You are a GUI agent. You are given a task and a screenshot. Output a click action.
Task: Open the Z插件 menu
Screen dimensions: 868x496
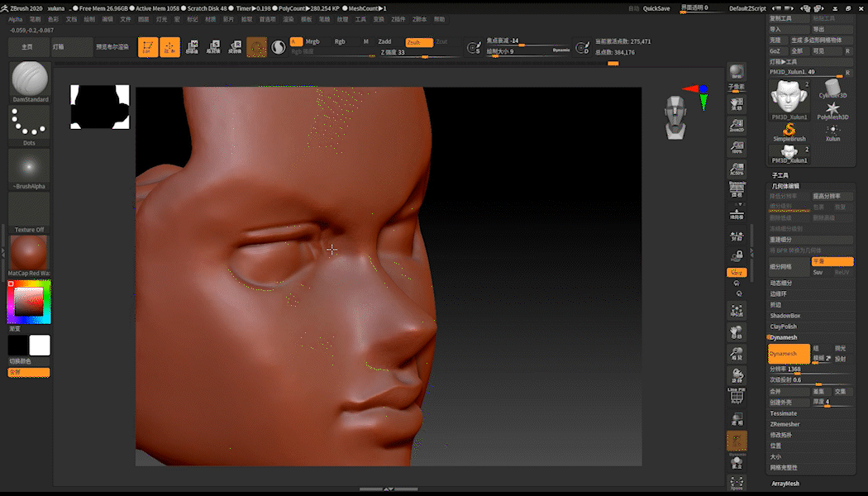pyautogui.click(x=398, y=18)
